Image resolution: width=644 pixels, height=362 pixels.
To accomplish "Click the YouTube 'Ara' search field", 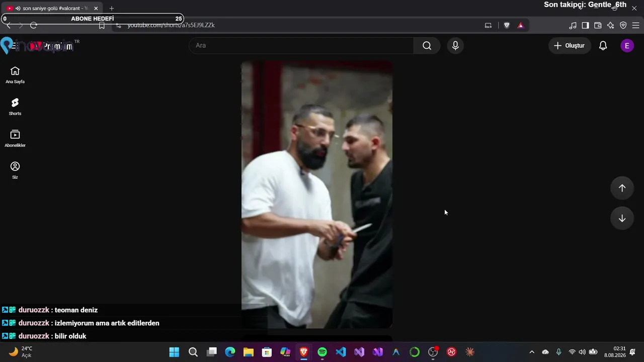I will point(301,46).
